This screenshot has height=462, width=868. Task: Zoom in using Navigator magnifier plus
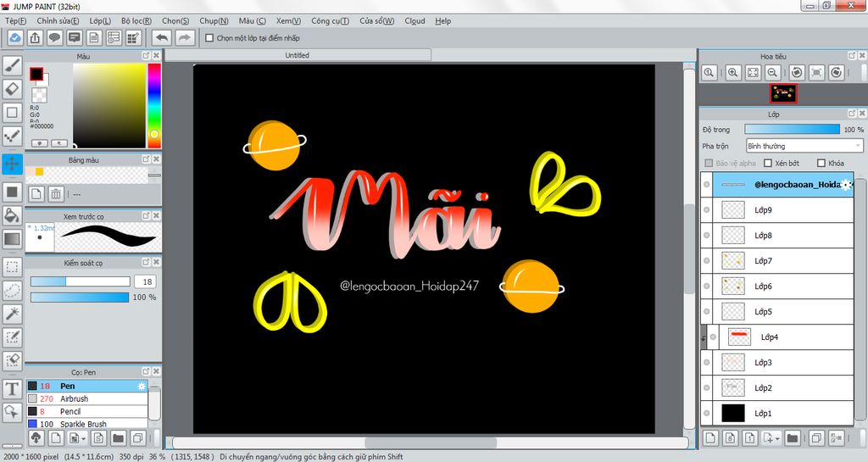(733, 73)
